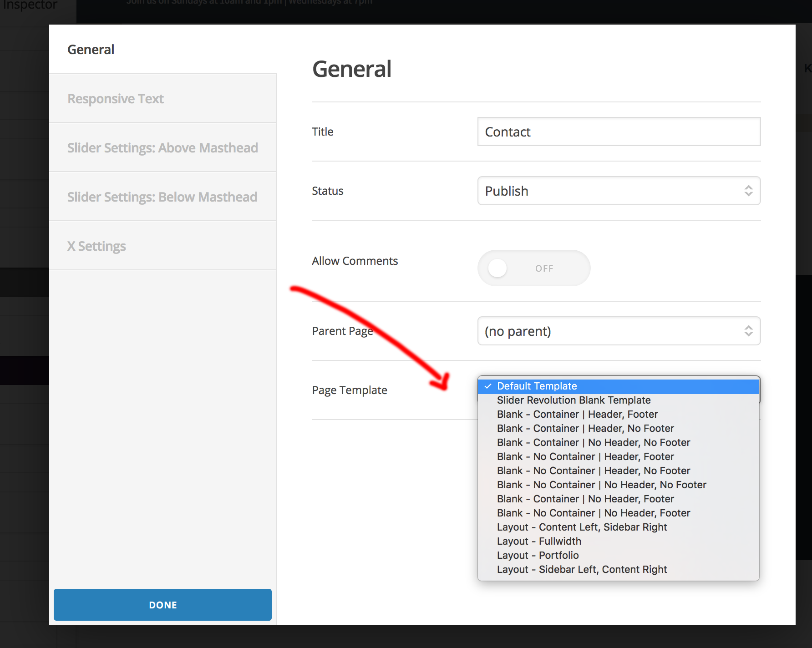
Task: Open the Slider Settings: Below Masthead section
Action: pos(162,197)
